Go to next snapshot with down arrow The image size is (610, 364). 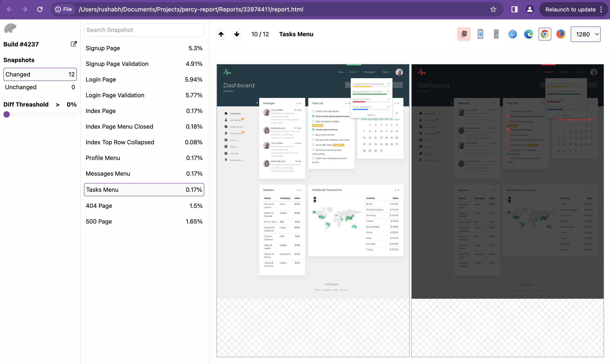coord(237,34)
